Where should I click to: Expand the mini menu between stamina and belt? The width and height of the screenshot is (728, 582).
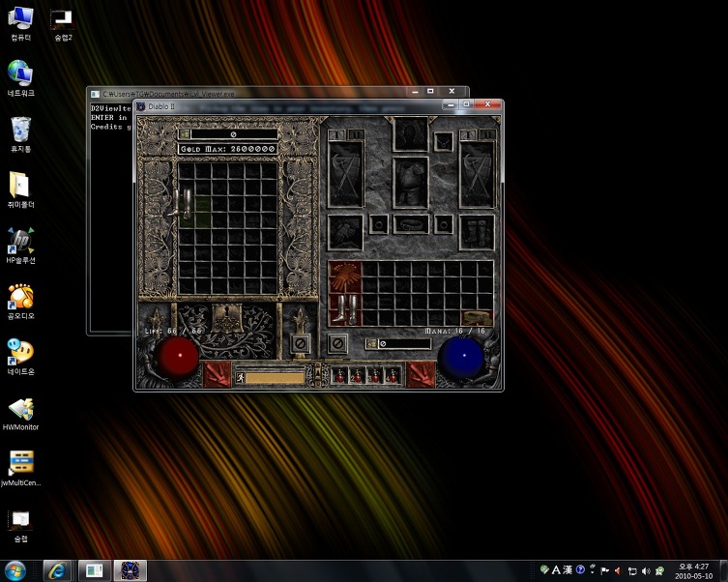(x=317, y=375)
